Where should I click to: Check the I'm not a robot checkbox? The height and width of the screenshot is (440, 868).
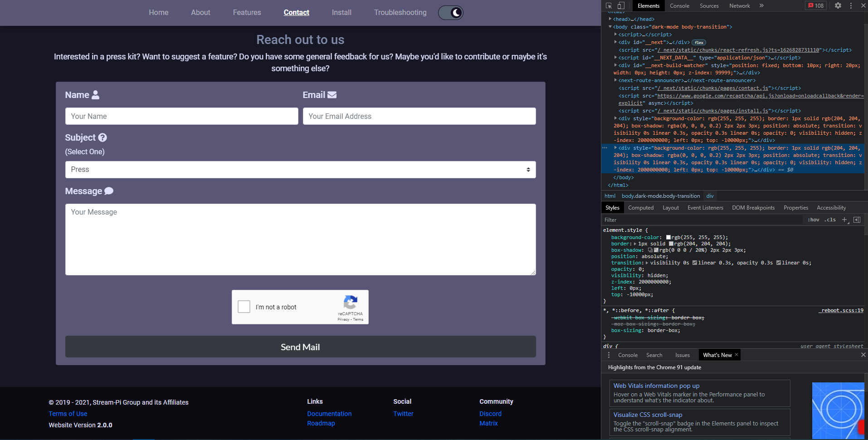tap(244, 307)
